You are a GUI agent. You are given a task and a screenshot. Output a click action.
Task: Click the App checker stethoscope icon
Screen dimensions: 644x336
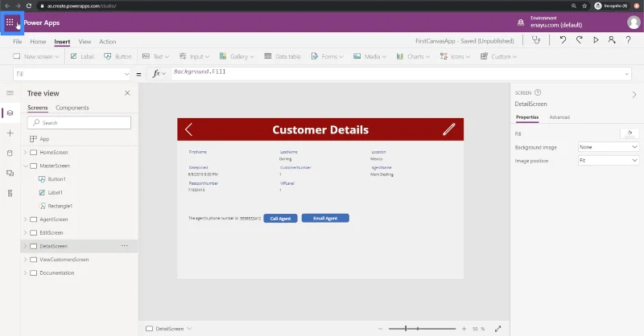[536, 40]
